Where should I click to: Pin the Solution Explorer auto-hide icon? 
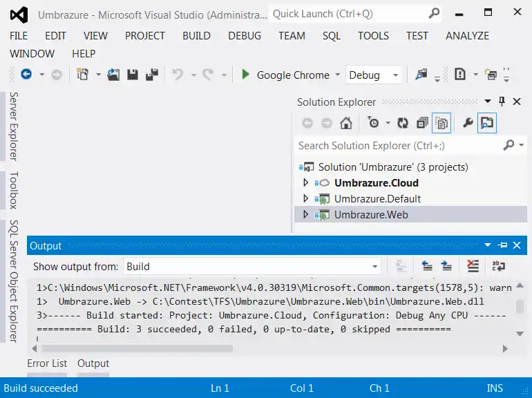(502, 101)
